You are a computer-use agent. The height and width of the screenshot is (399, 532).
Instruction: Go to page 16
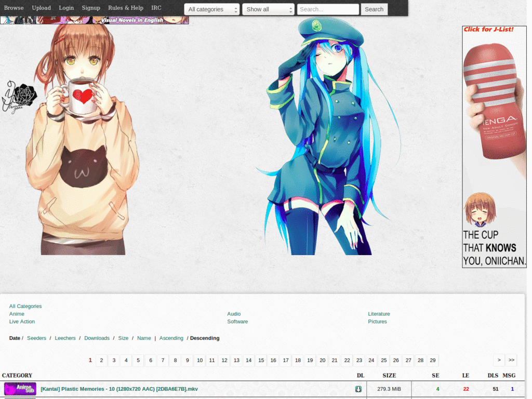pyautogui.click(x=273, y=361)
